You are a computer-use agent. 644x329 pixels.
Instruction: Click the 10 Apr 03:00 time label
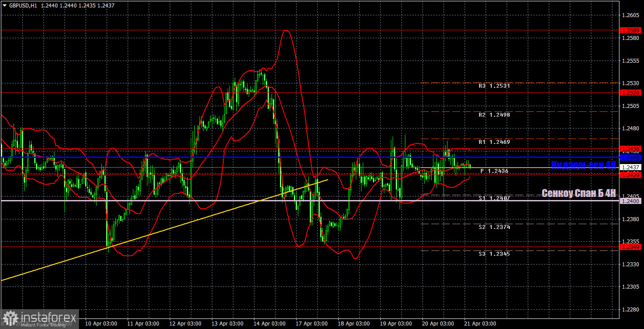point(100,324)
